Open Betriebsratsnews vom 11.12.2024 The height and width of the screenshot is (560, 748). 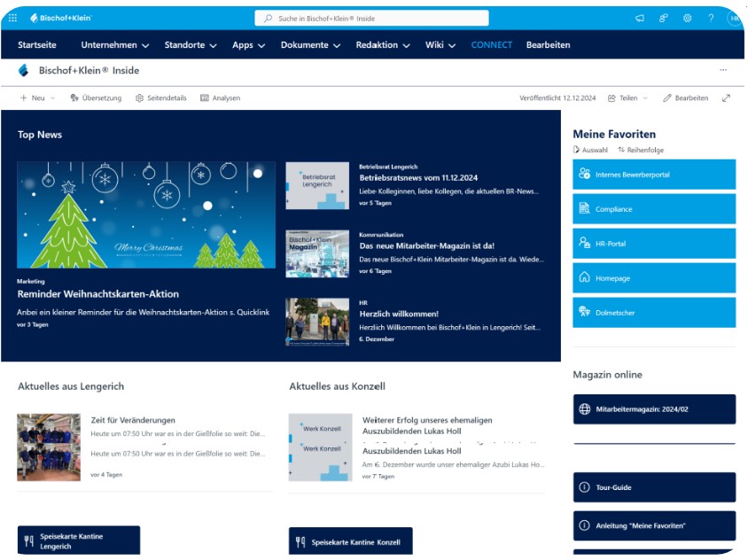[418, 177]
